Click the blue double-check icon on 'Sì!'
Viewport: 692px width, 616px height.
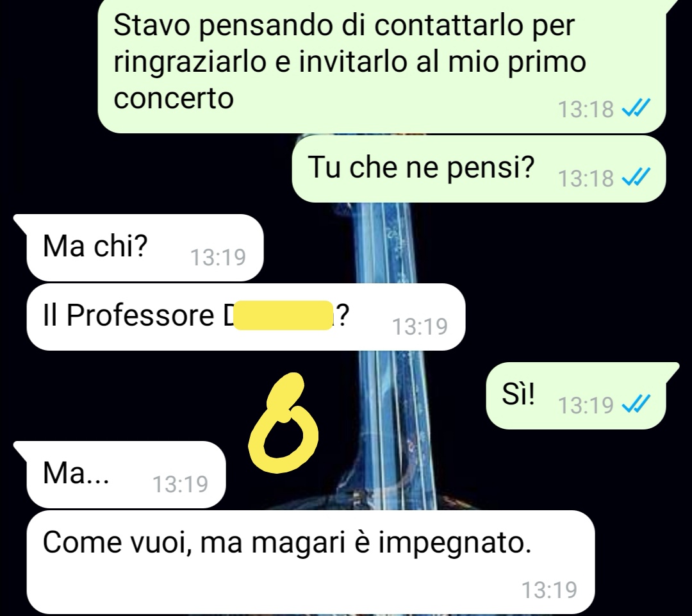pos(636,404)
